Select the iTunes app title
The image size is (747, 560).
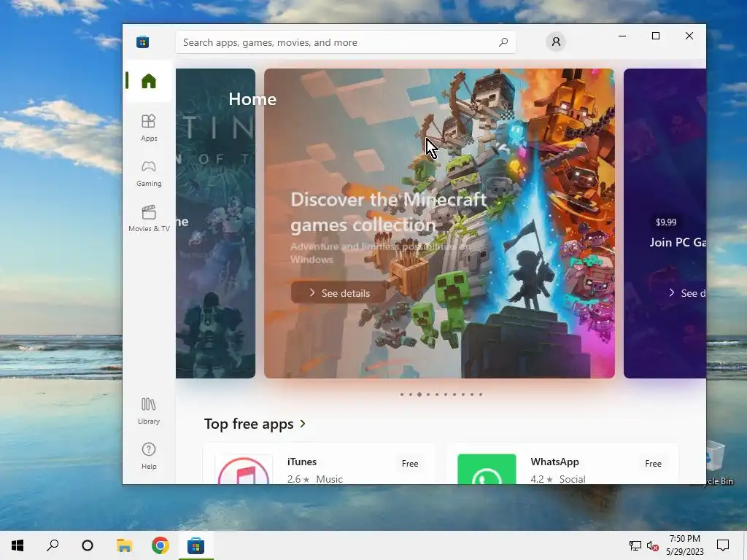301,462
